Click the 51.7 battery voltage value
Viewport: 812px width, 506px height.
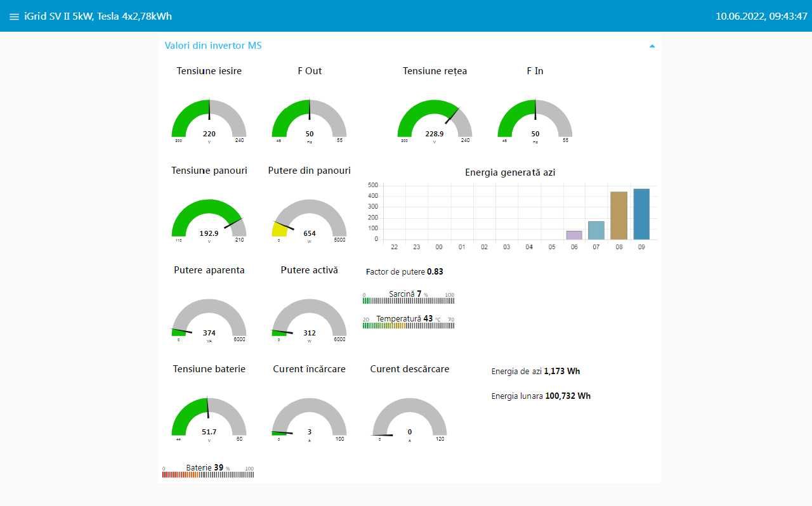[209, 432]
